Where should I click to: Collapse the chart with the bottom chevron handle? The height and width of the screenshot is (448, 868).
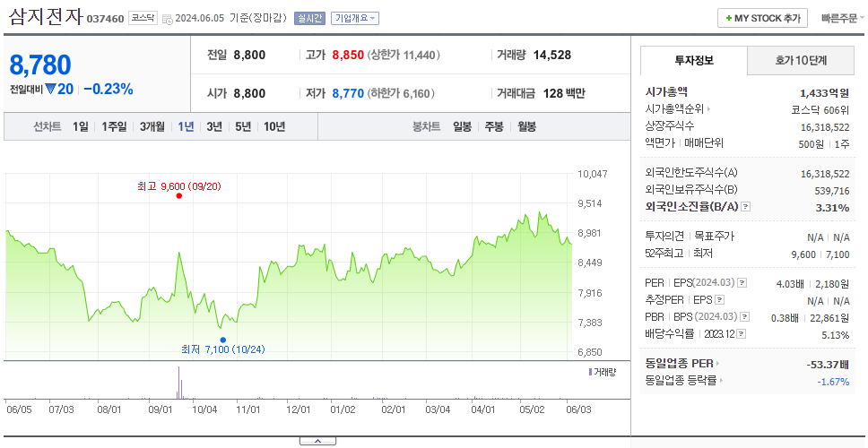click(x=317, y=441)
